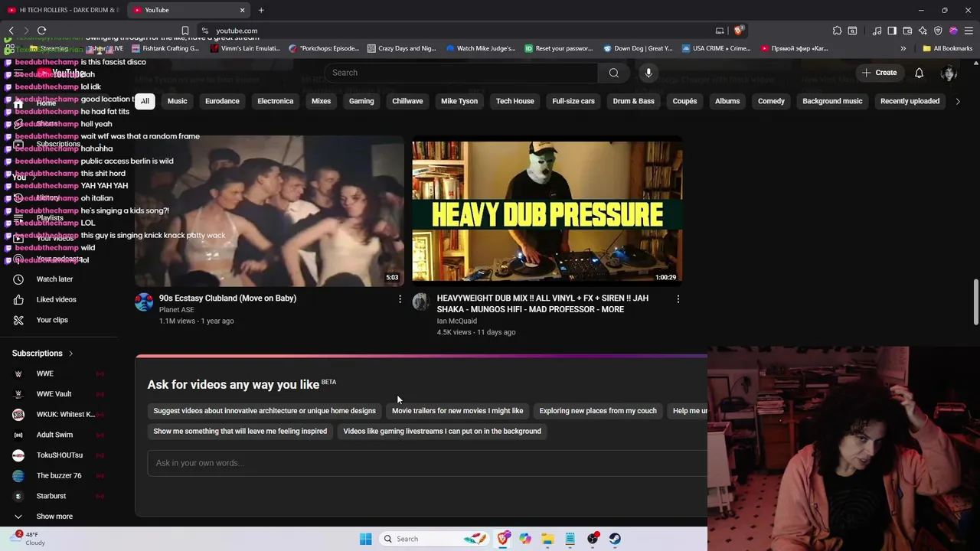980x551 pixels.
Task: Select the Recently uploaded filter chip
Action: 910,101
